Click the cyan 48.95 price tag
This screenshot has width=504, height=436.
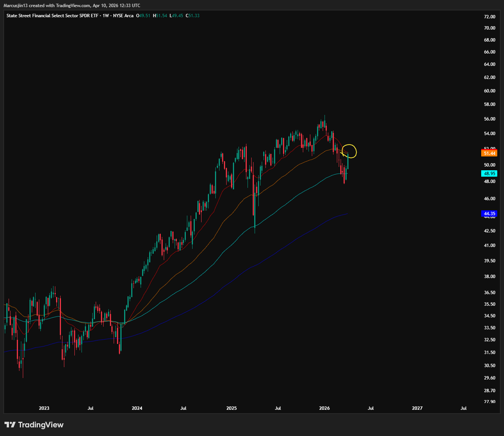tap(489, 174)
